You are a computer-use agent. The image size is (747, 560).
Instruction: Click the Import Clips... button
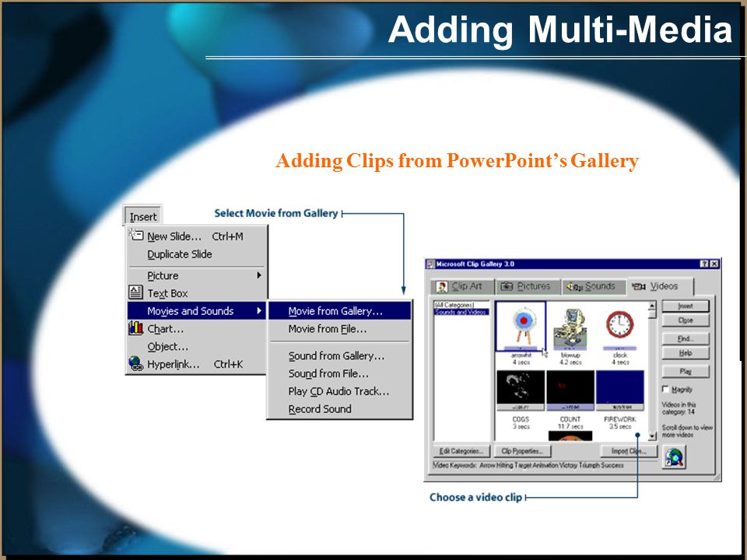tap(629, 451)
